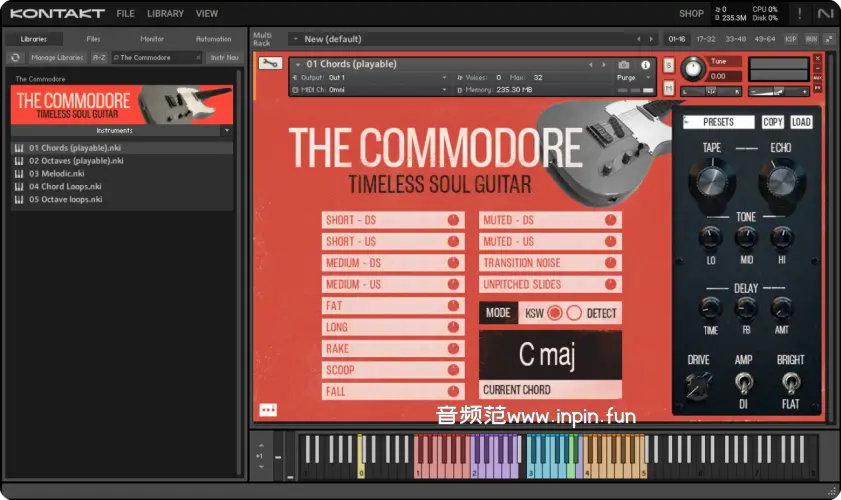Transpose keyboard octave down
This screenshot has width=841, height=500.
point(261,467)
